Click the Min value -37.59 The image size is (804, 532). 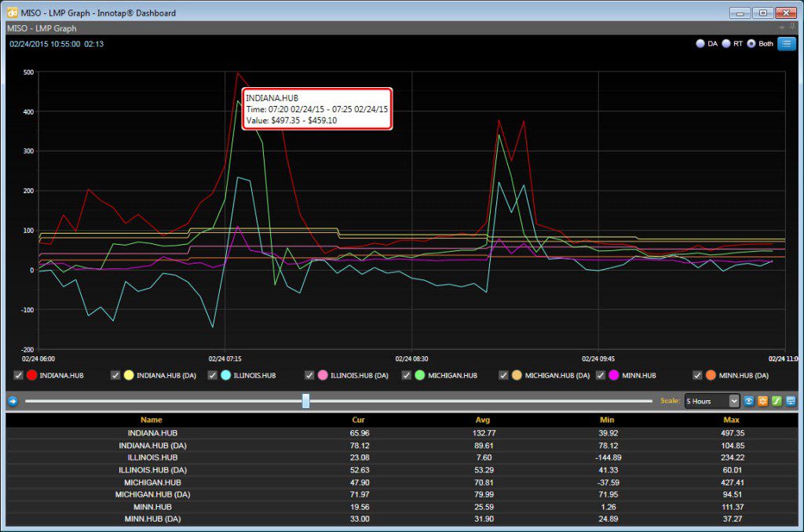click(608, 483)
